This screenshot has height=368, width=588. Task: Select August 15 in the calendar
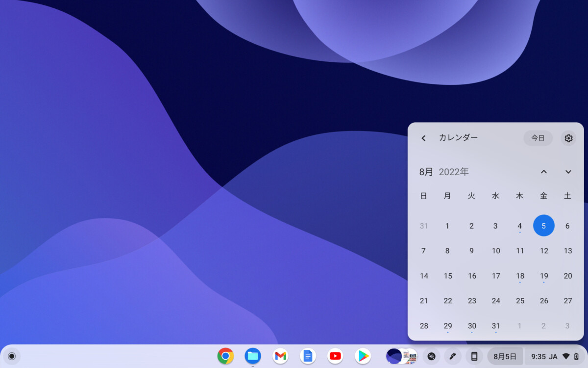[x=448, y=276]
